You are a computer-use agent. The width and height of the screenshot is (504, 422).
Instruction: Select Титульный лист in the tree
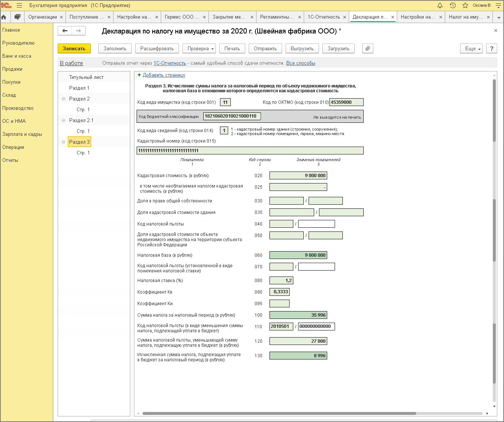tap(86, 77)
